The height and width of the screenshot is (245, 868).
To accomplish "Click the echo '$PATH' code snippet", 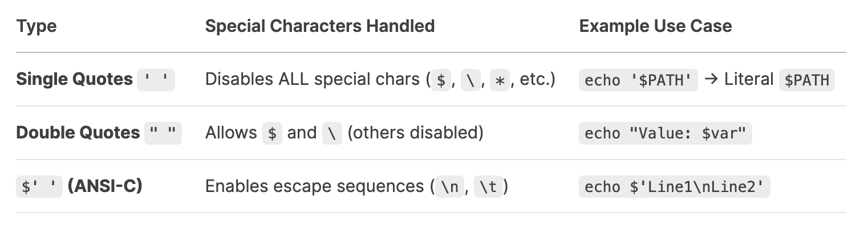I will pyautogui.click(x=638, y=80).
